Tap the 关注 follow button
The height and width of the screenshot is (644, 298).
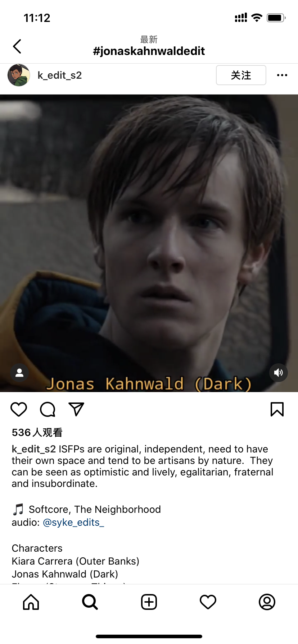tap(241, 75)
